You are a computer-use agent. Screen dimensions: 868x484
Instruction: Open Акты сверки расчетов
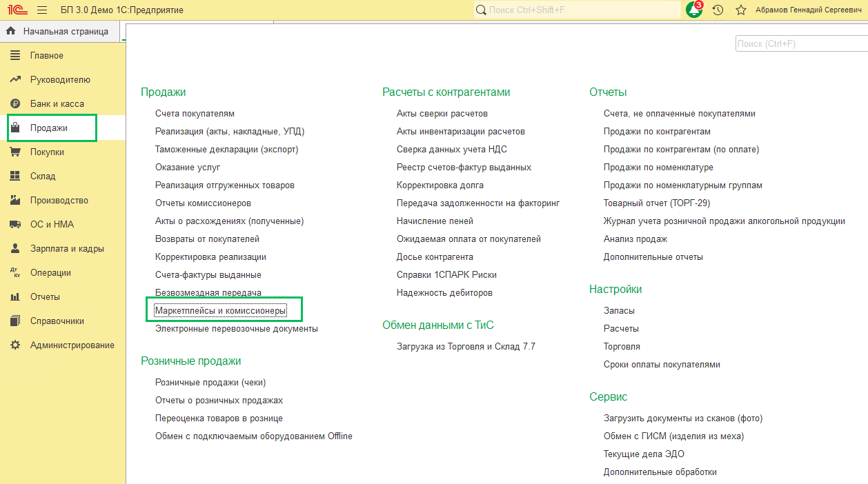coord(442,114)
